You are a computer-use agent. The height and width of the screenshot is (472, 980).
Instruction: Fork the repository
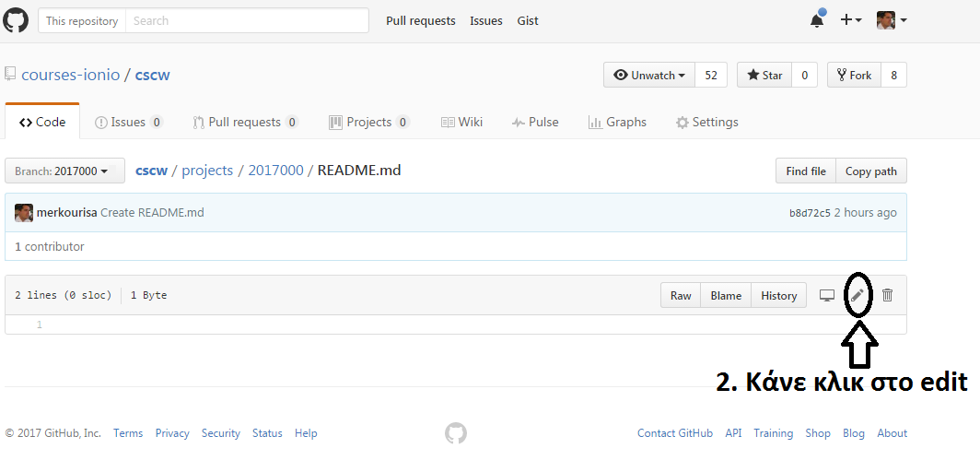click(x=854, y=75)
